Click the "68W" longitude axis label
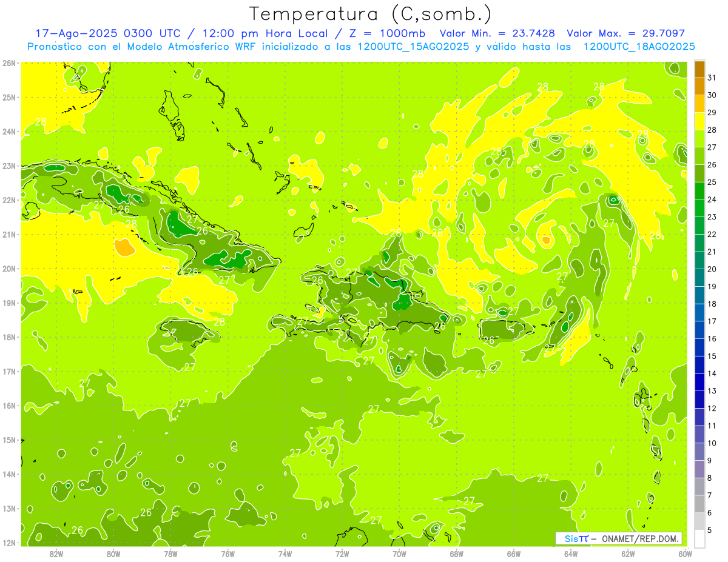Viewport: 728px width, 562px height. [456, 554]
